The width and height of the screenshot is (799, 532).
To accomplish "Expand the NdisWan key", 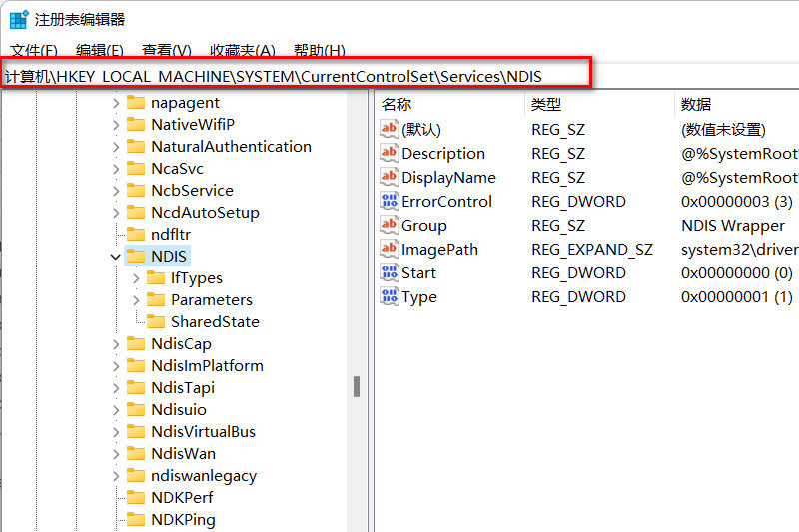I will [116, 453].
